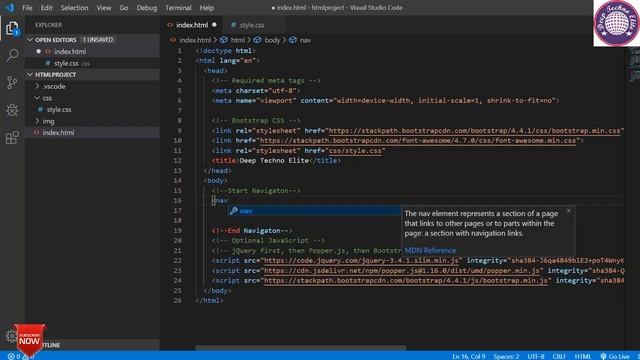Switch to the style.css editor tab

252,25
